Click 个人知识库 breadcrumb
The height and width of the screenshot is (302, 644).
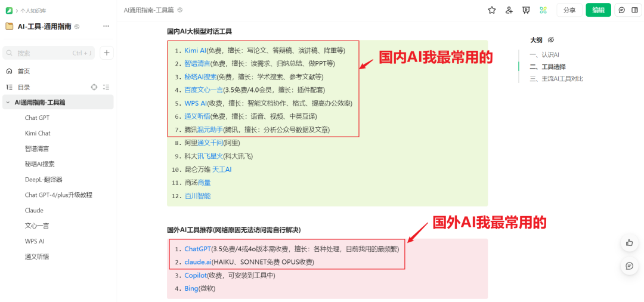(33, 11)
